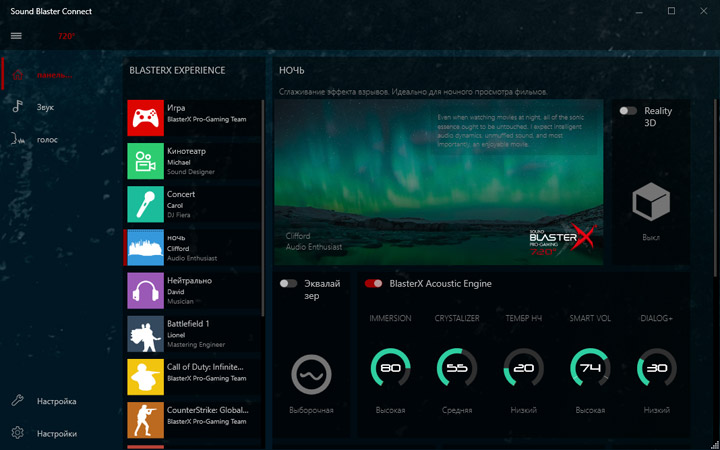Select the Нейтрально headphones profile icon

146,291
